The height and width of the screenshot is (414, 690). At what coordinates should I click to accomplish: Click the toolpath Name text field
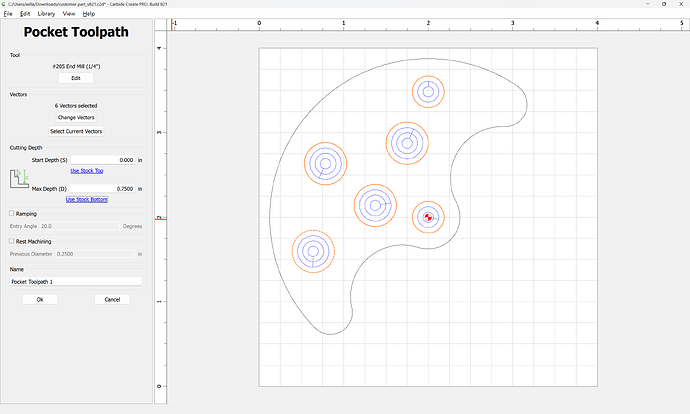[76, 282]
